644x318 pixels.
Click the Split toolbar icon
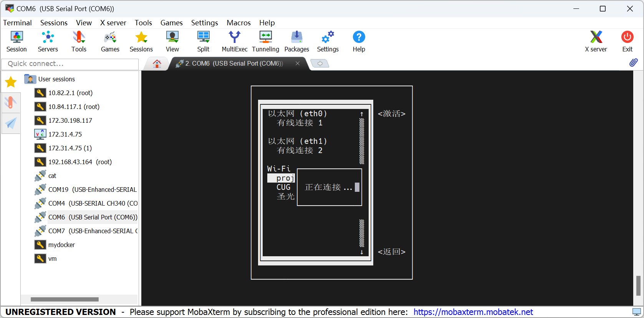click(x=204, y=41)
